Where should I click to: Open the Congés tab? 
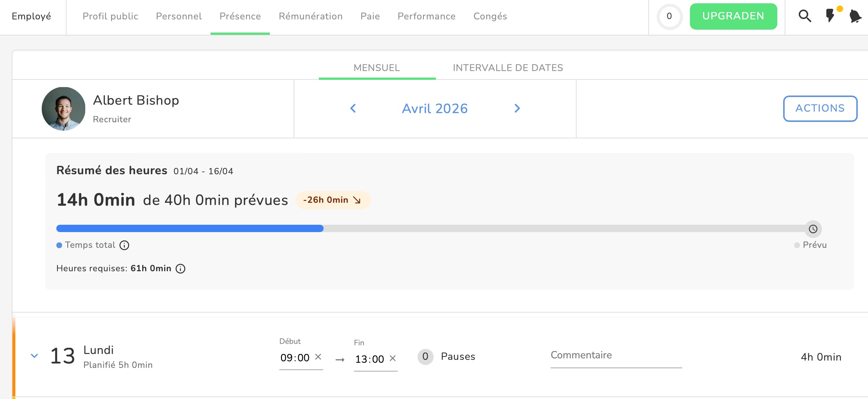(490, 16)
